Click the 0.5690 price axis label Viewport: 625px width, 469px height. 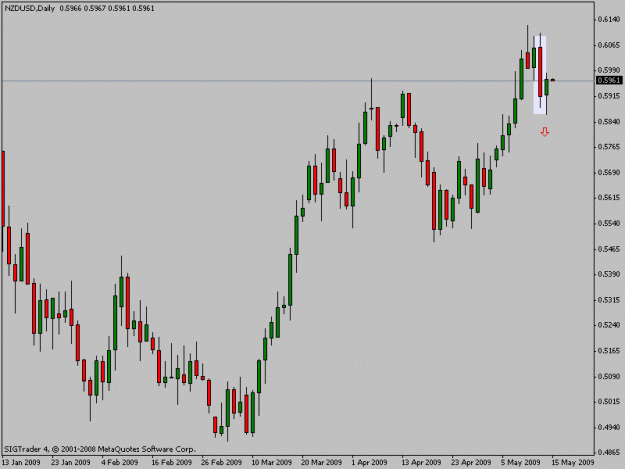(x=609, y=173)
